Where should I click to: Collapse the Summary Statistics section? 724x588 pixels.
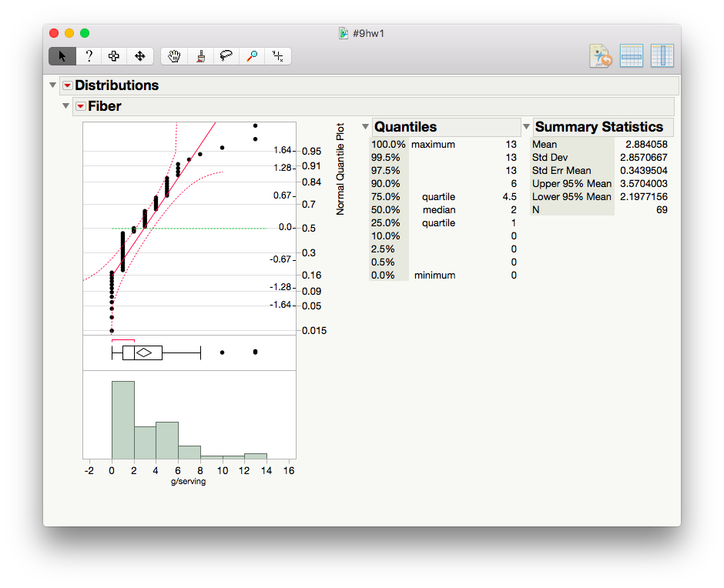pyautogui.click(x=526, y=126)
